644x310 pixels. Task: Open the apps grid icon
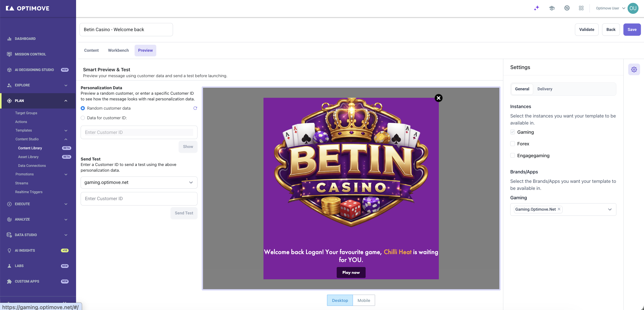[x=581, y=8]
